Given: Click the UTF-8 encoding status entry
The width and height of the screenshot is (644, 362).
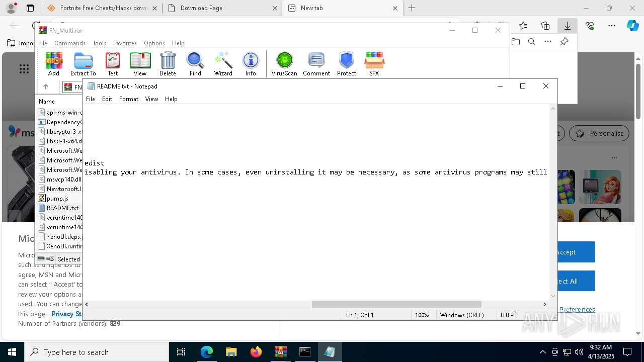Looking at the screenshot, I should tap(508, 315).
